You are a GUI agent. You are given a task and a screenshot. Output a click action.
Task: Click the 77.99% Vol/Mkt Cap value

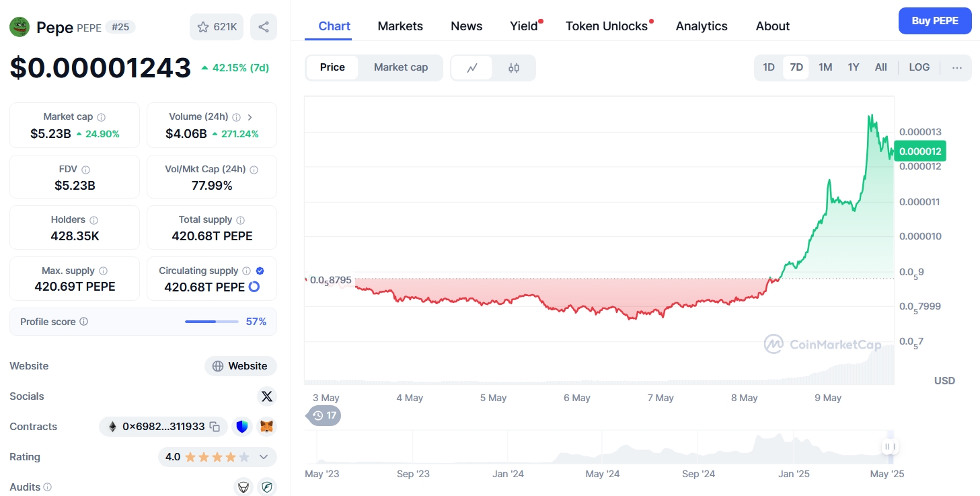pyautogui.click(x=212, y=186)
